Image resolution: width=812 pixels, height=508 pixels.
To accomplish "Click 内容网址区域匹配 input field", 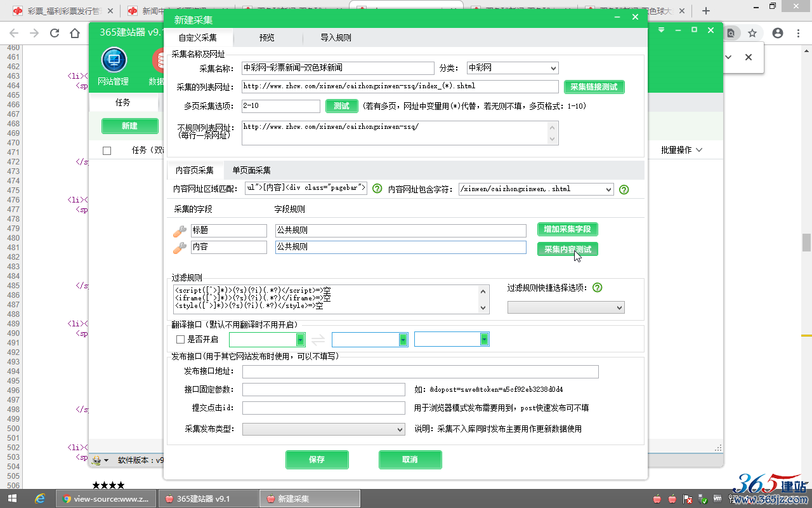I will [x=306, y=188].
